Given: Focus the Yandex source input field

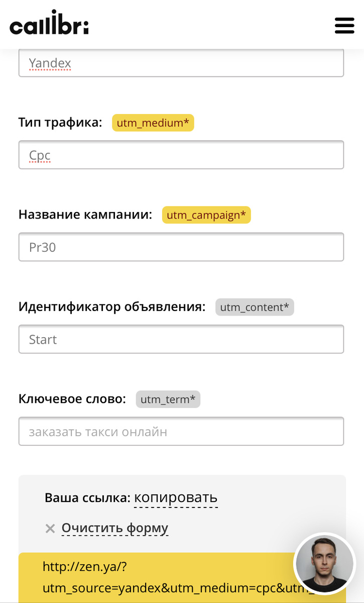Looking at the screenshot, I should point(181,64).
